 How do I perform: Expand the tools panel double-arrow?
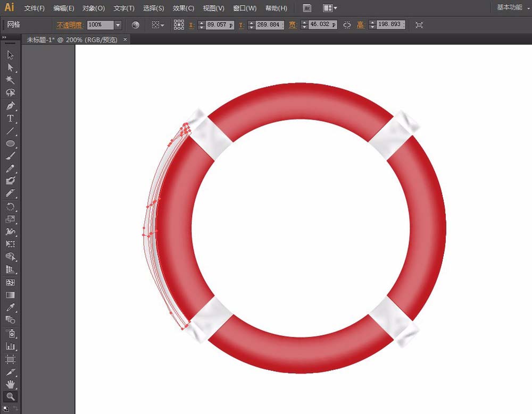pyautogui.click(x=4, y=37)
